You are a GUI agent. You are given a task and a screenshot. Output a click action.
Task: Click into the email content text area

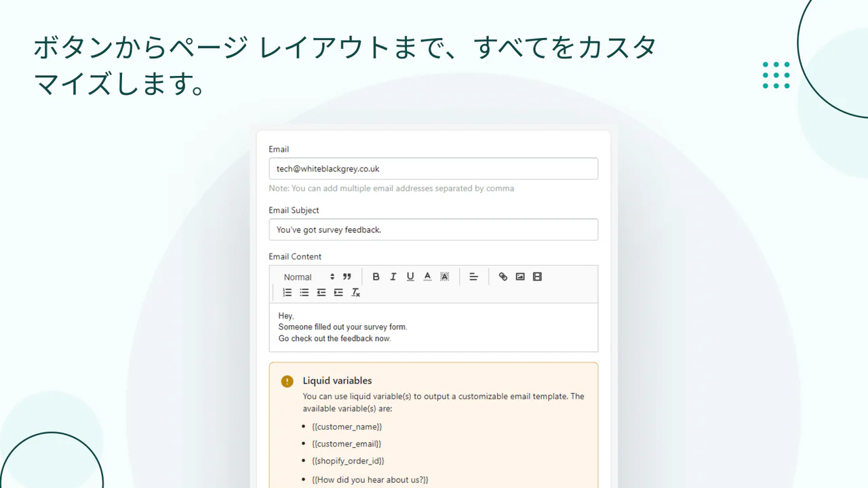(433, 327)
